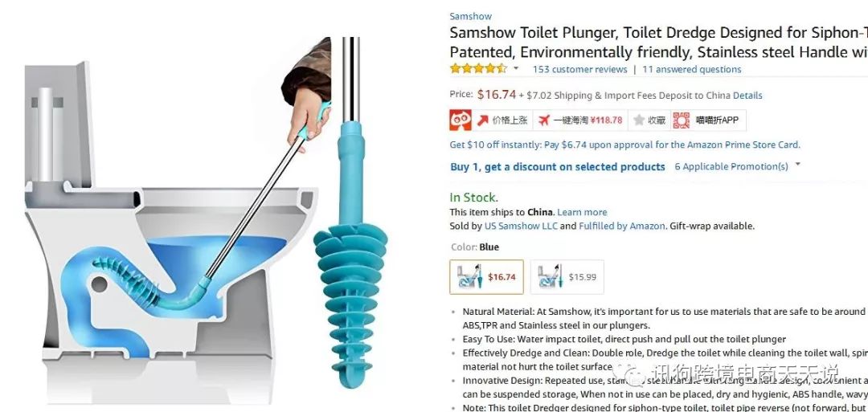Viewport: 868px width, 412px height.
Task: Click Buy 1 get a discount promotion
Action: (x=558, y=167)
